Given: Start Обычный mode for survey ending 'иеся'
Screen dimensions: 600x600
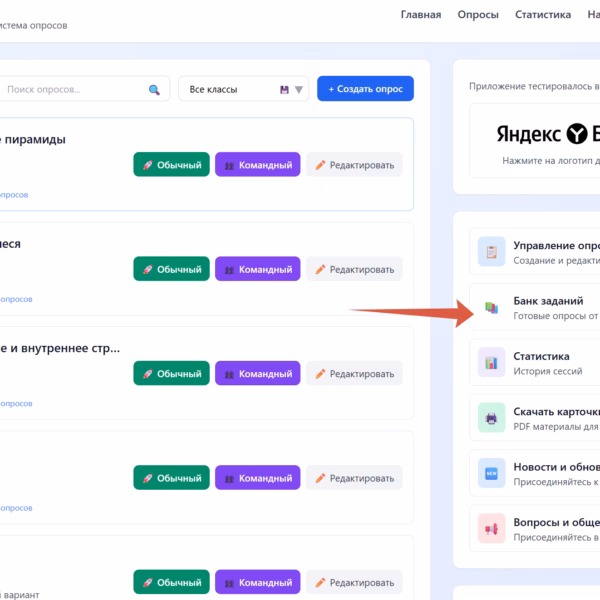Looking at the screenshot, I should click(171, 269).
